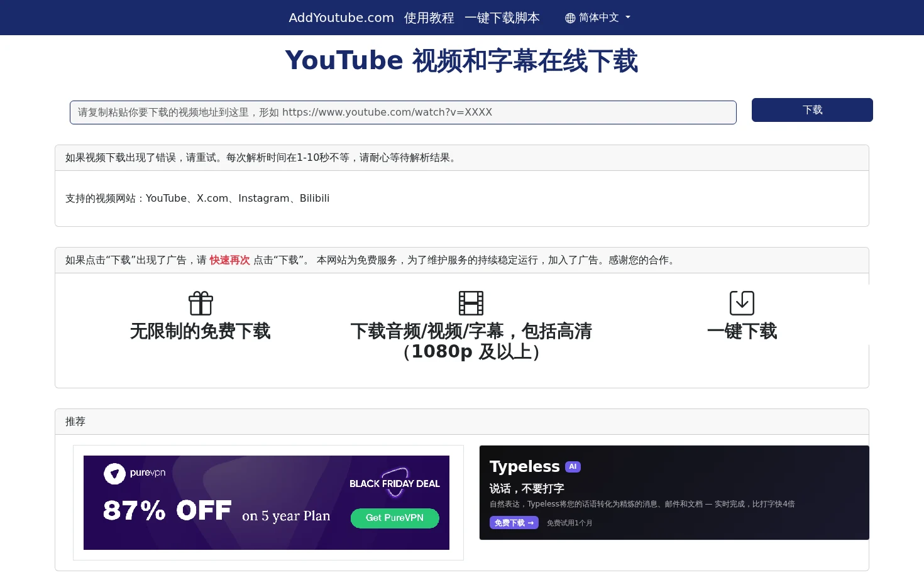Viewport: 924px width, 580px height.
Task: Click the Get PureVPN button
Action: point(395,518)
